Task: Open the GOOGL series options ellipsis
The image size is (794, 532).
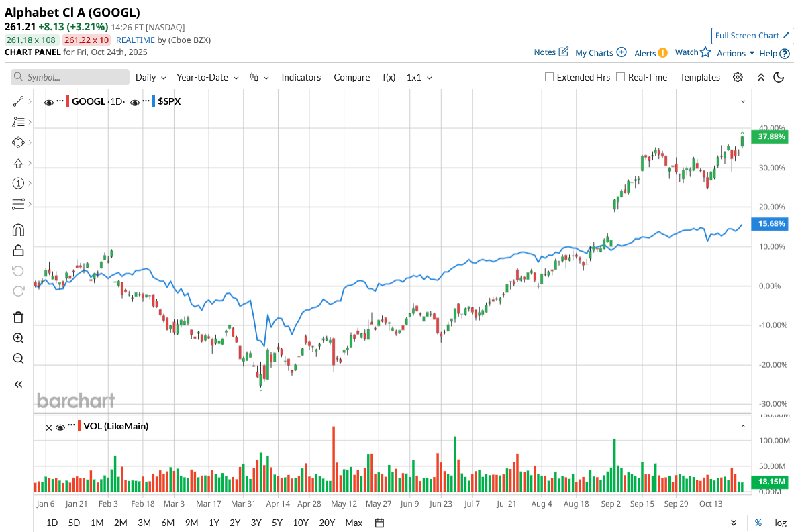Action: coord(60,100)
